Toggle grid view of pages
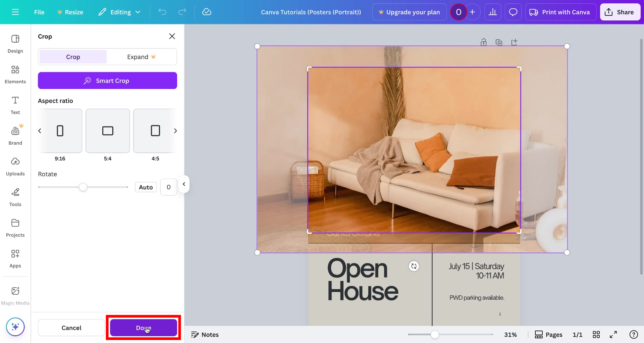The image size is (644, 343). click(597, 334)
